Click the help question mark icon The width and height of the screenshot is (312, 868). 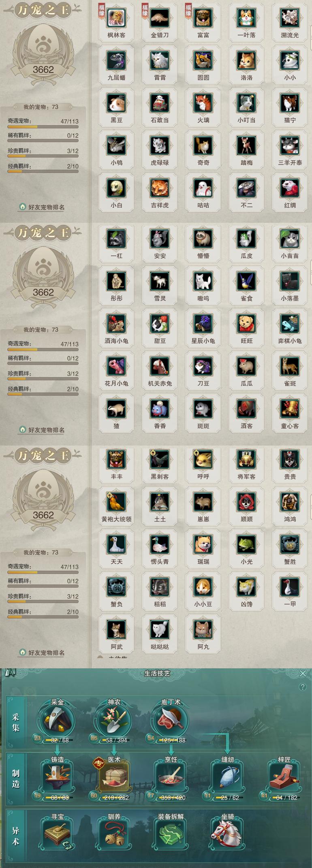click(x=302, y=687)
